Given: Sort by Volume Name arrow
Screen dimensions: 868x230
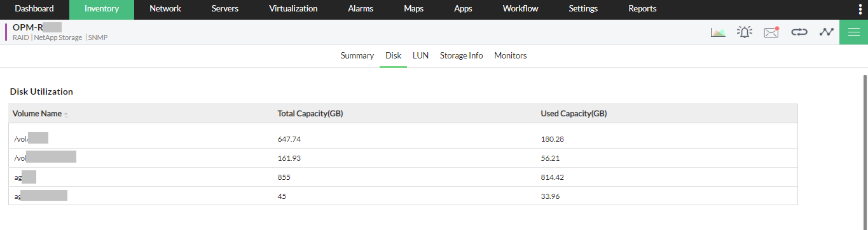Looking at the screenshot, I should (x=66, y=114).
